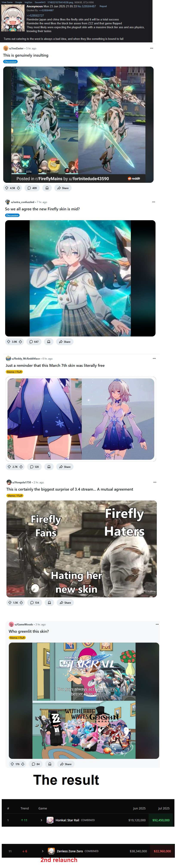Open the SauceNAO link in the thread header
The image size is (177, 868).
coord(40,2)
